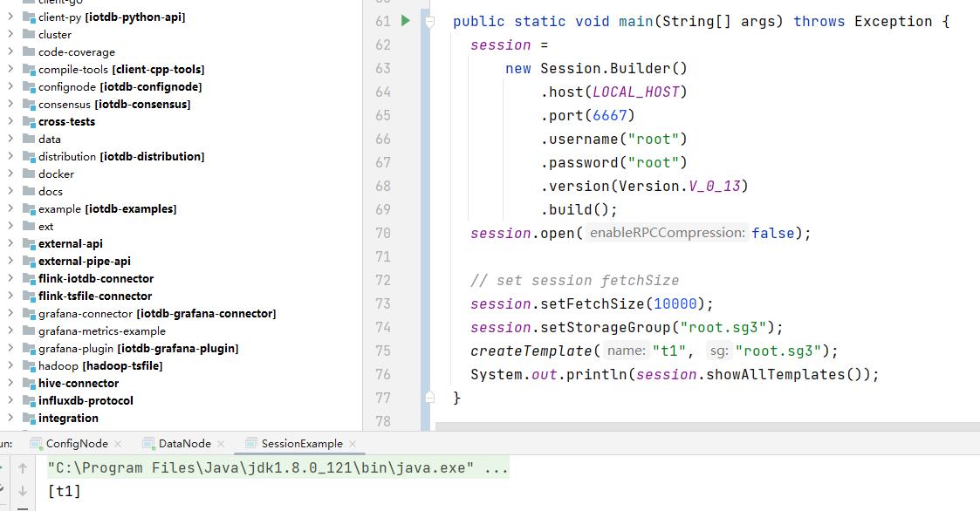This screenshot has width=980, height=511.
Task: Click the ext folder icon
Action: 29,226
